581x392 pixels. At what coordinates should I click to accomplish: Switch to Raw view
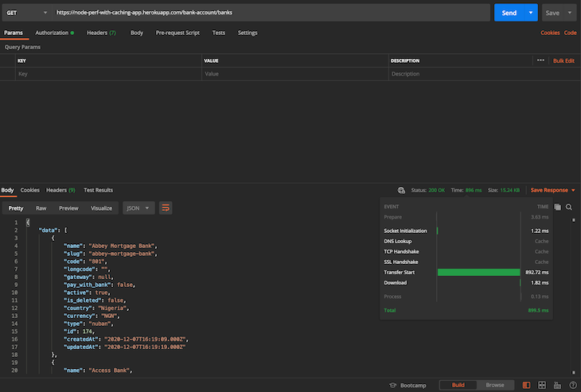(41, 208)
